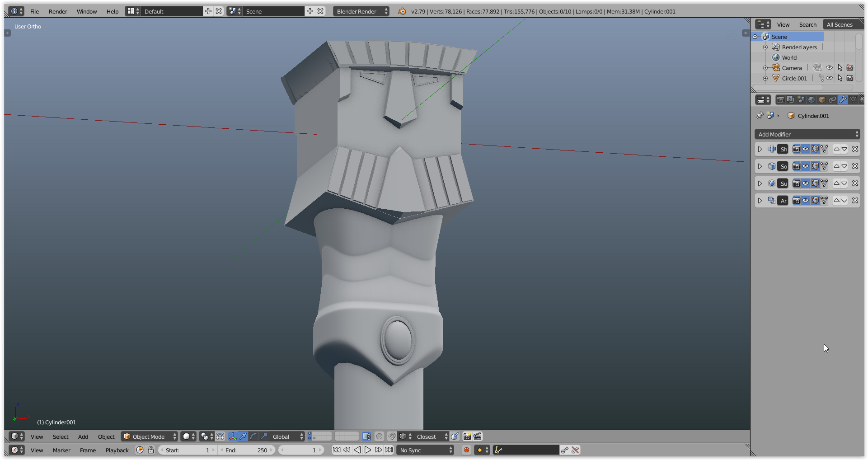868x460 pixels.
Task: Click the translate manipulator arrow icon
Action: click(243, 437)
